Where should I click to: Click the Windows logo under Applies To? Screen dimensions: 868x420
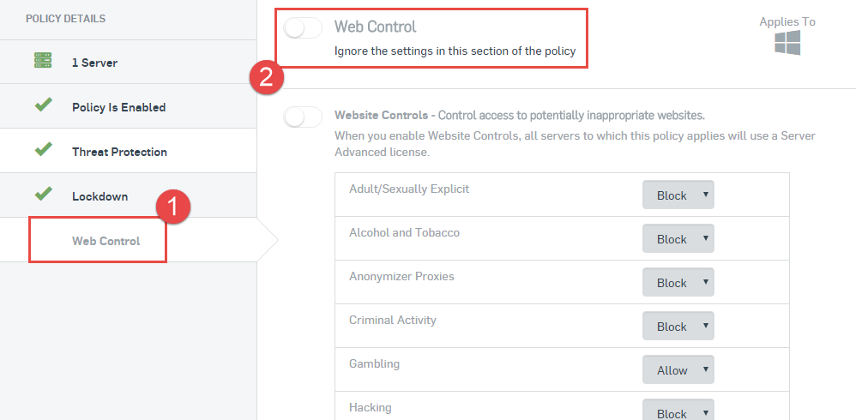pos(787,43)
